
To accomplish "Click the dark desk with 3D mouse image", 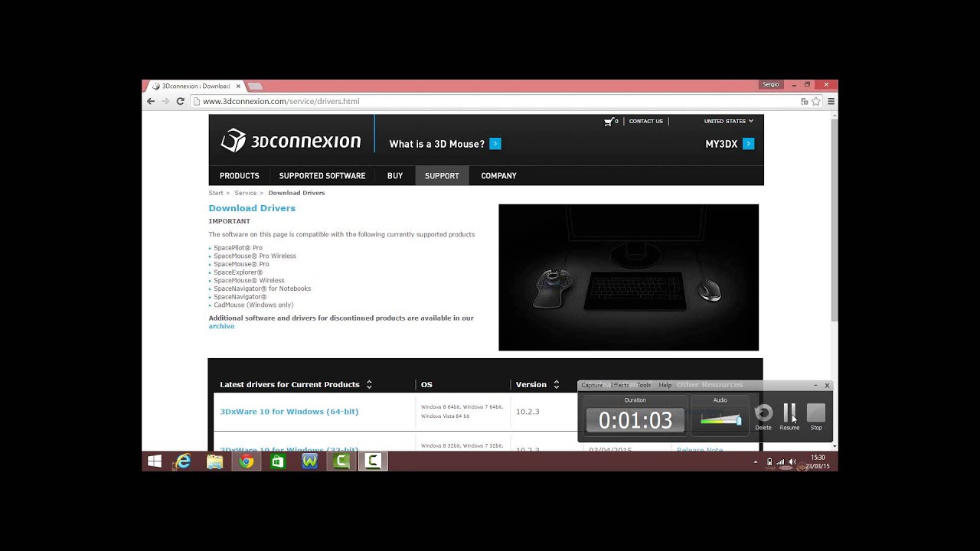I will 629,277.
